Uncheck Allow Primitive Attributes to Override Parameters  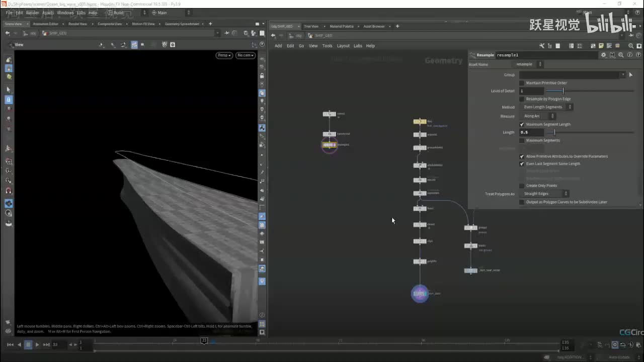522,156
